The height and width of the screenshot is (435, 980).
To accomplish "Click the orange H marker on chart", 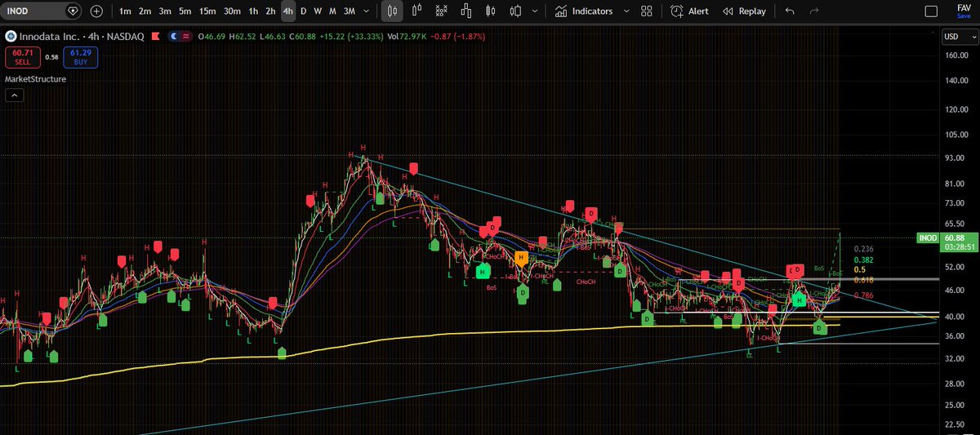I will [x=520, y=258].
